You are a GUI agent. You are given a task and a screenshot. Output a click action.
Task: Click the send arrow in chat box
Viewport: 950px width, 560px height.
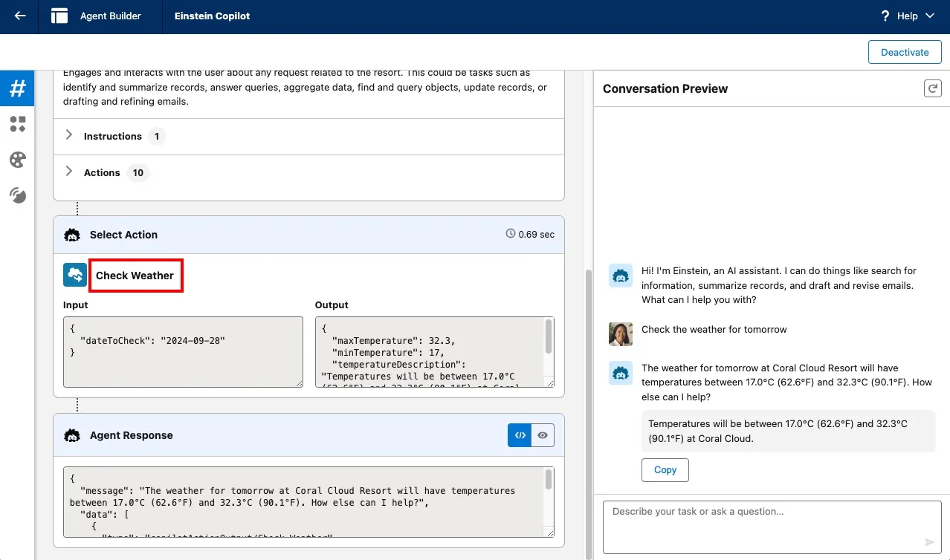click(x=929, y=542)
